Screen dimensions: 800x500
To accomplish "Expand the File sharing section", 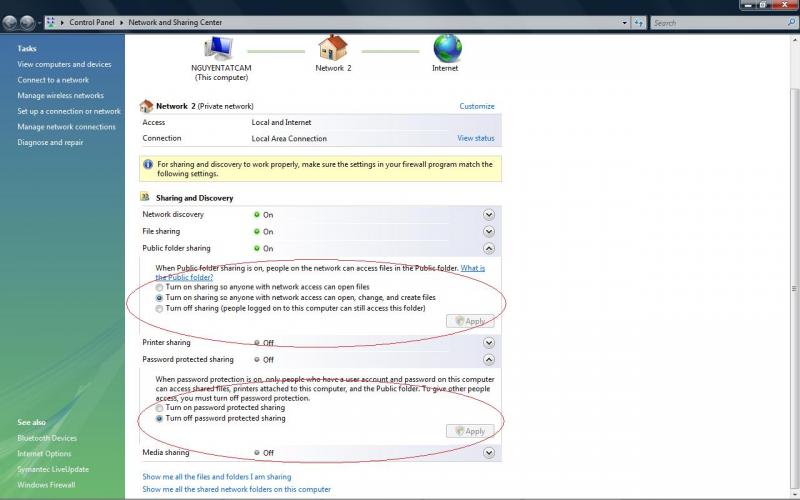I will [489, 232].
